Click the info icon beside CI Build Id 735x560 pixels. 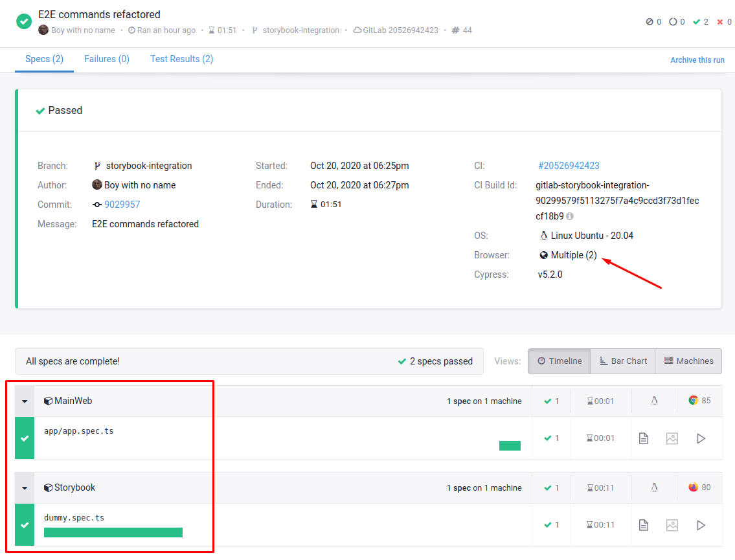570,216
